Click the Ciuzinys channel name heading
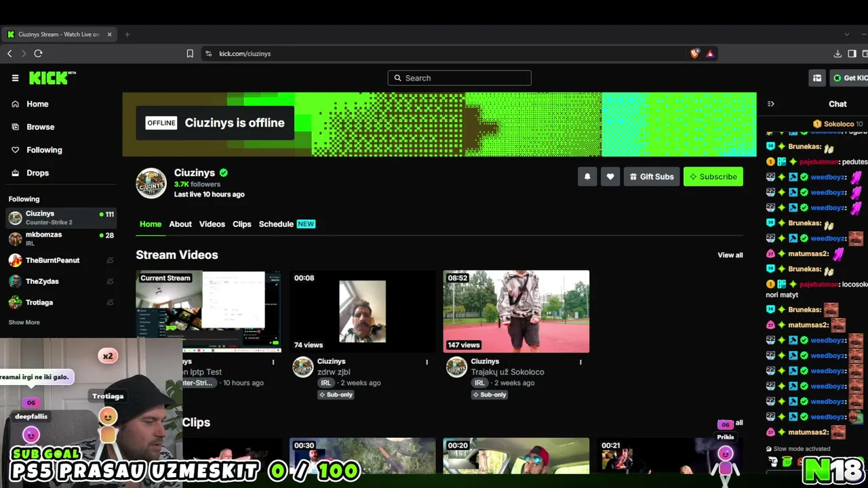This screenshot has height=488, width=868. pyautogui.click(x=195, y=173)
